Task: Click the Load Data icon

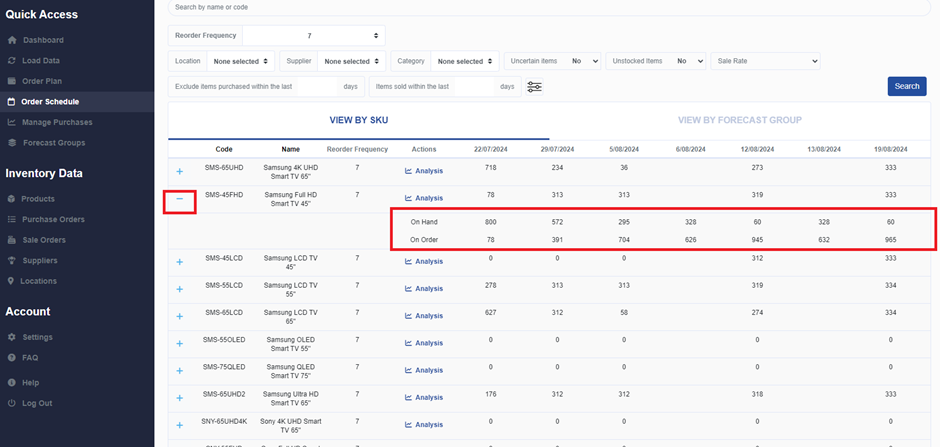Action: (x=12, y=61)
